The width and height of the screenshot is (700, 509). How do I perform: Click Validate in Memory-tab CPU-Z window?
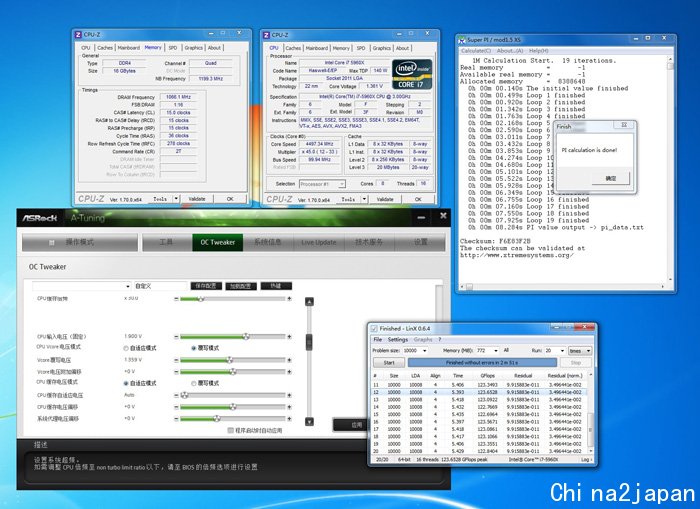(196, 199)
